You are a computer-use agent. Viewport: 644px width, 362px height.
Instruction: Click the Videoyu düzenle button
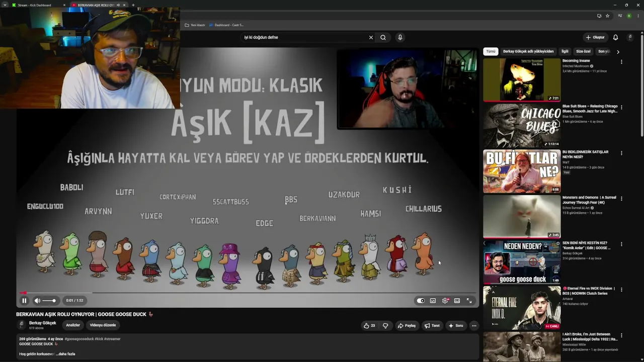coord(103,325)
